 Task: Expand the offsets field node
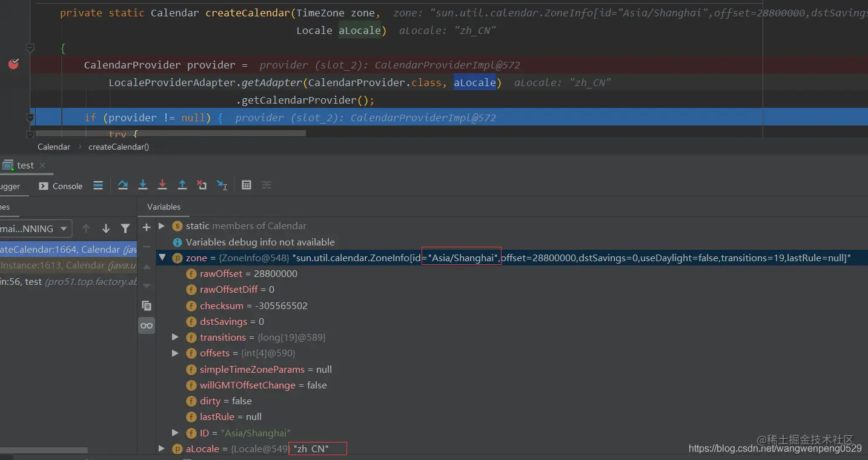175,353
